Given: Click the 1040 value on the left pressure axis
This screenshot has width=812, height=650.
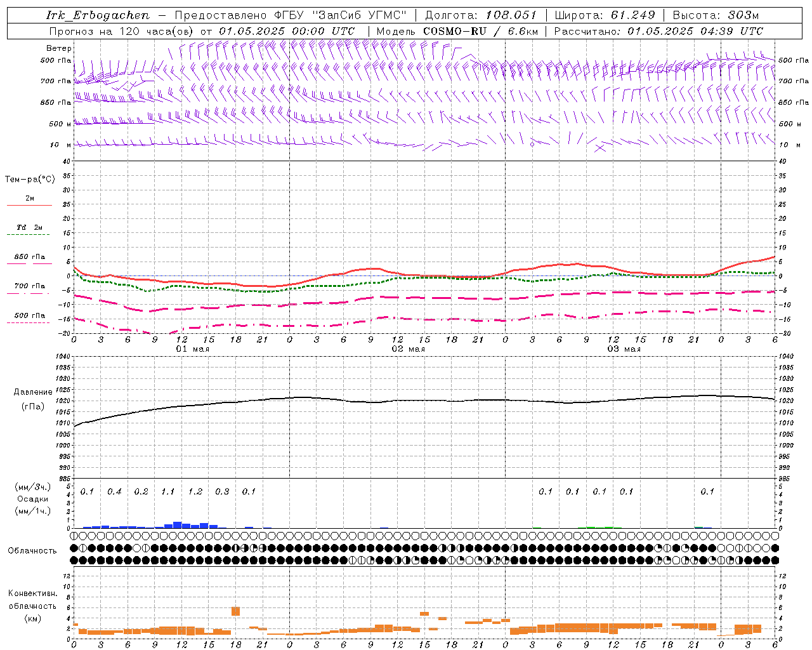Looking at the screenshot, I should [x=63, y=357].
